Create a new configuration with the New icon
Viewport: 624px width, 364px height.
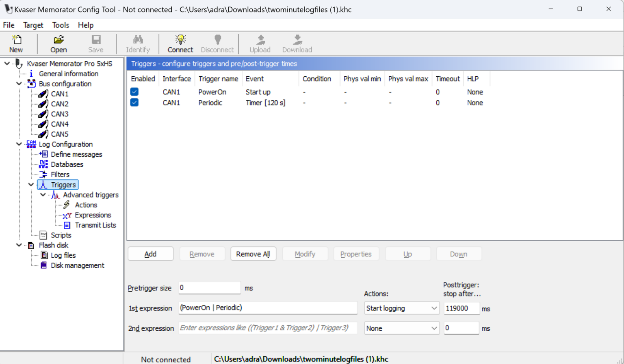[16, 43]
